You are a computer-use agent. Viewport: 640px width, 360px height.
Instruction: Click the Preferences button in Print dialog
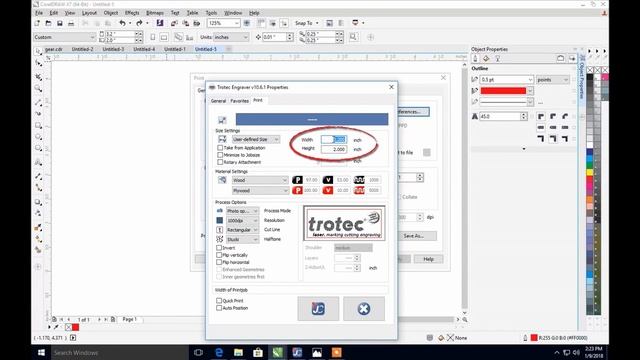(413, 111)
